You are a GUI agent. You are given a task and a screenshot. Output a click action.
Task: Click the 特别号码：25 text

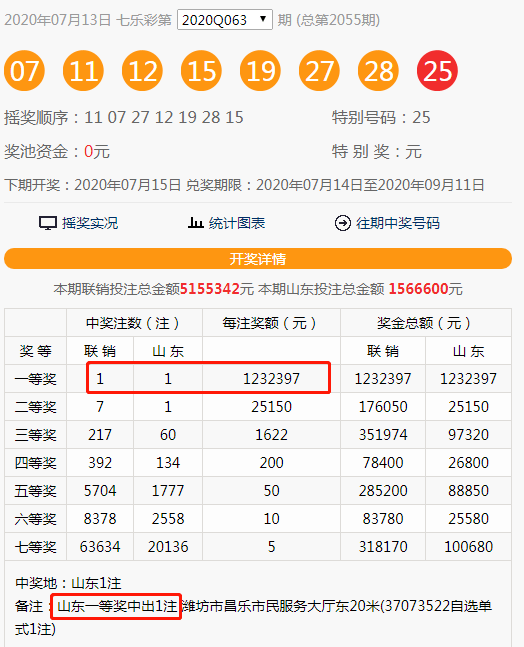click(381, 118)
